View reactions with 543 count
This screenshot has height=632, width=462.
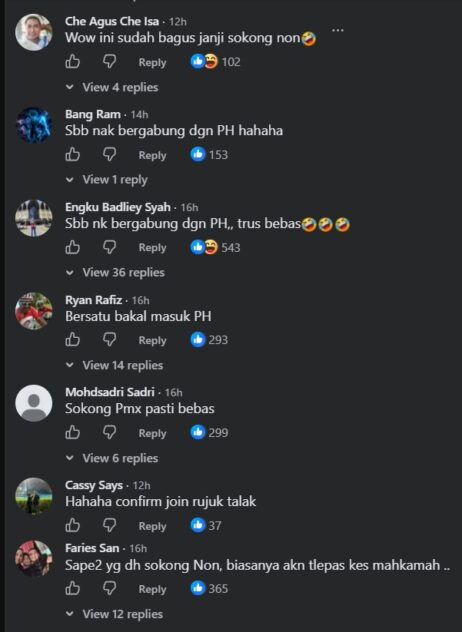point(215,247)
